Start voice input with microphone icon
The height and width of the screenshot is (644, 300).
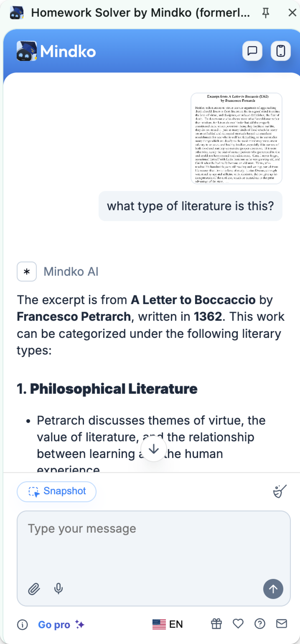point(58,589)
